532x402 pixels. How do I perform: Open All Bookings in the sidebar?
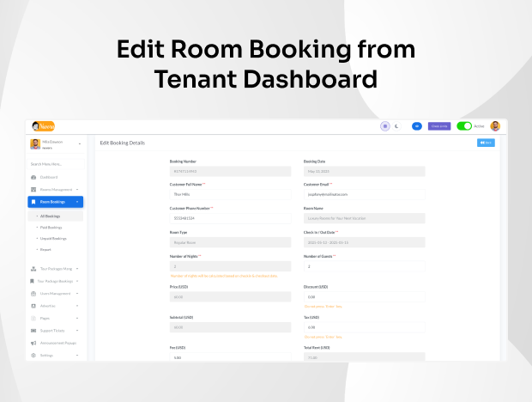(x=55, y=216)
